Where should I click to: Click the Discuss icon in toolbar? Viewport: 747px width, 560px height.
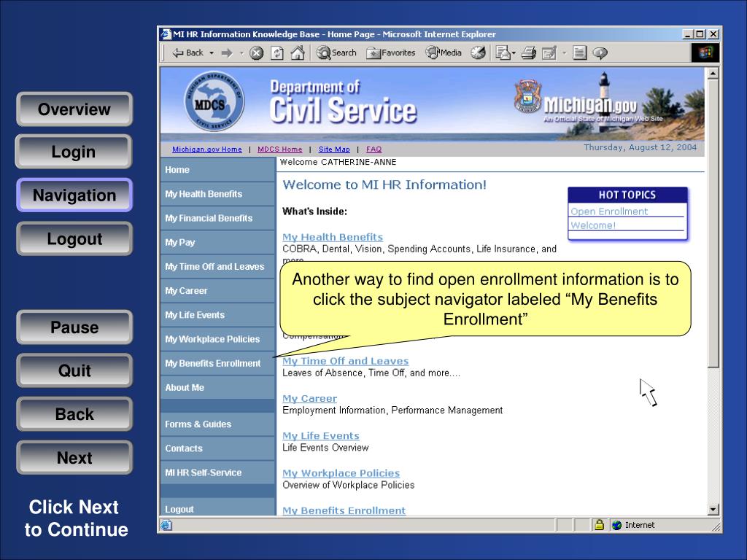pos(579,52)
